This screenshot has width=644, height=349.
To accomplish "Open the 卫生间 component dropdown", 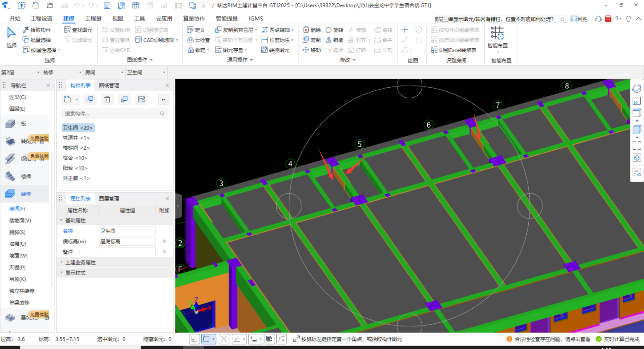I will pos(146,72).
